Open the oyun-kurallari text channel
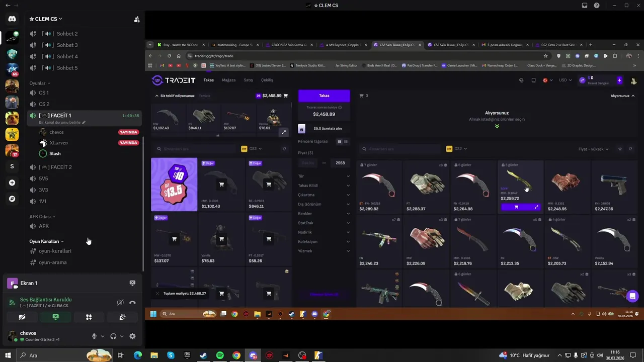This screenshot has width=644, height=362. 85,251
